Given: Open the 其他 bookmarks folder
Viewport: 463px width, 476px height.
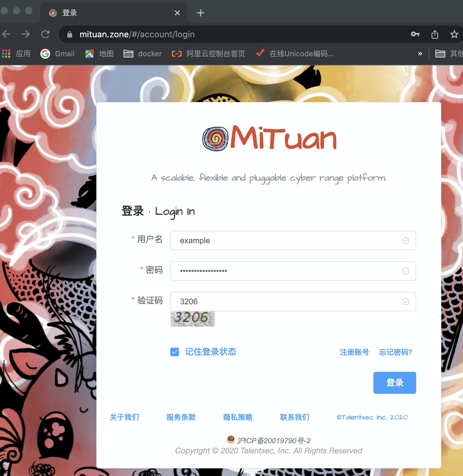Looking at the screenshot, I should tap(440, 53).
